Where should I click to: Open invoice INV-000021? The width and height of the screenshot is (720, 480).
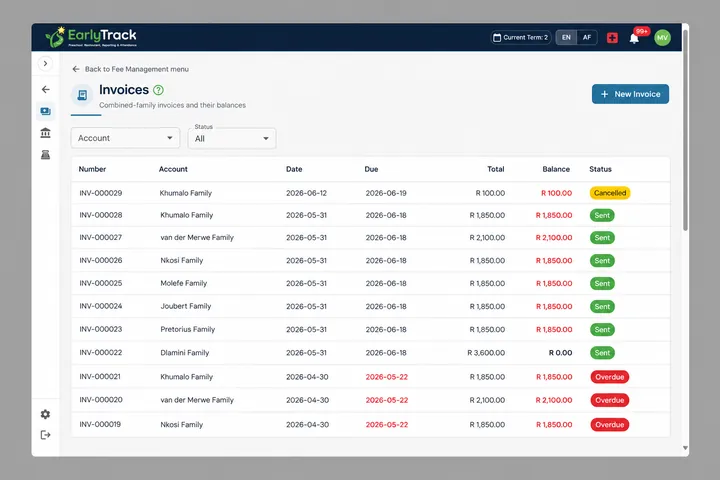tap(370, 377)
